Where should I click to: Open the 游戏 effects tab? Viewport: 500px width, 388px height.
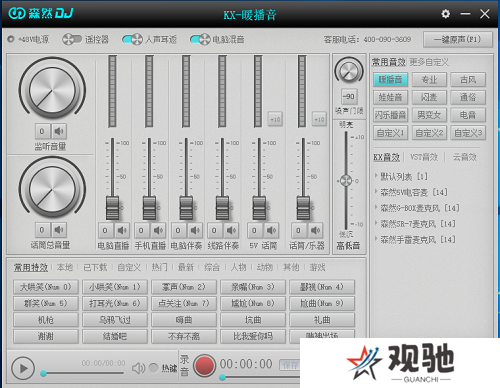[x=317, y=267]
